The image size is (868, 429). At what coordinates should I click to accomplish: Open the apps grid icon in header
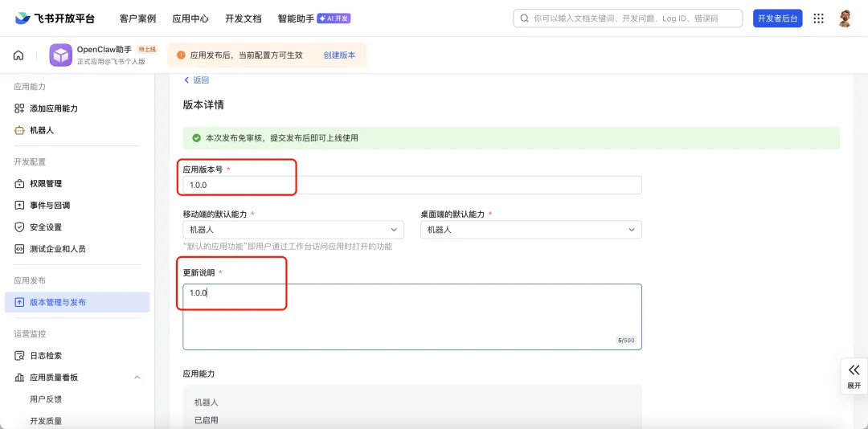click(x=818, y=18)
